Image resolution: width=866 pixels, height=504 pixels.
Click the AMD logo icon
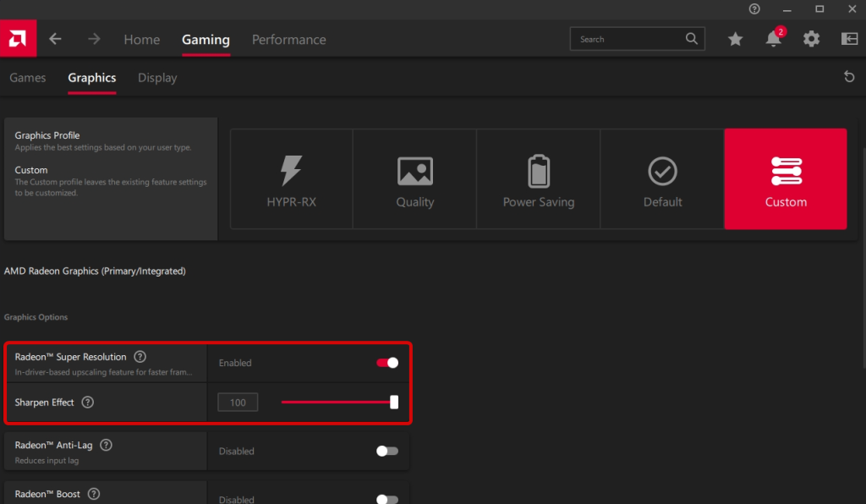(x=17, y=39)
